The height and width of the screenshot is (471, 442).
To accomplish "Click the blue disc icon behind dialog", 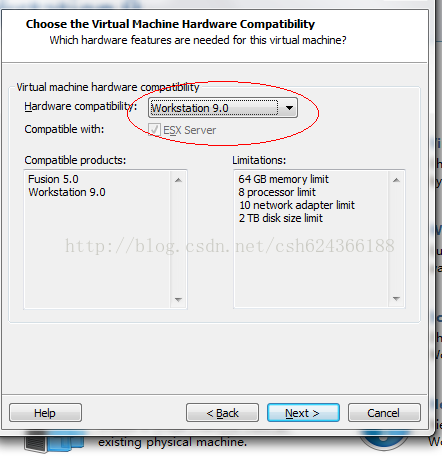I will tap(384, 441).
